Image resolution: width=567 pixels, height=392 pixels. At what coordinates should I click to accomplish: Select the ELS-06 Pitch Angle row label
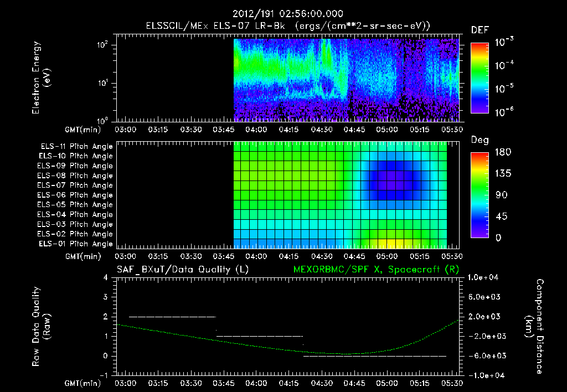tap(75, 195)
